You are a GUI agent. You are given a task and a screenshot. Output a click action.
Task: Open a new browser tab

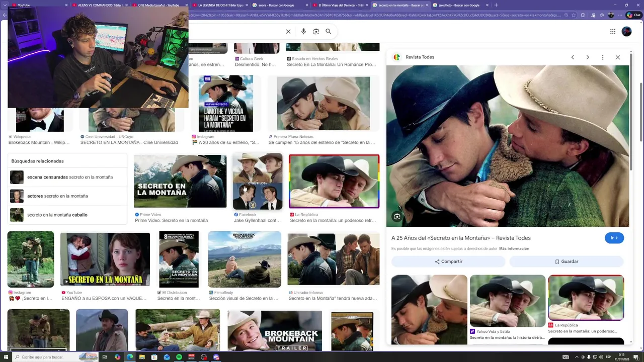496,5
